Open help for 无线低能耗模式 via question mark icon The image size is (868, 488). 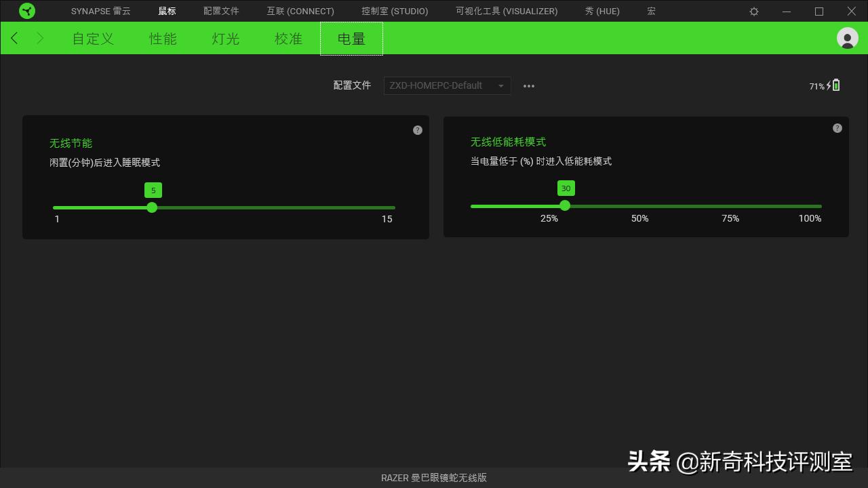pyautogui.click(x=837, y=127)
